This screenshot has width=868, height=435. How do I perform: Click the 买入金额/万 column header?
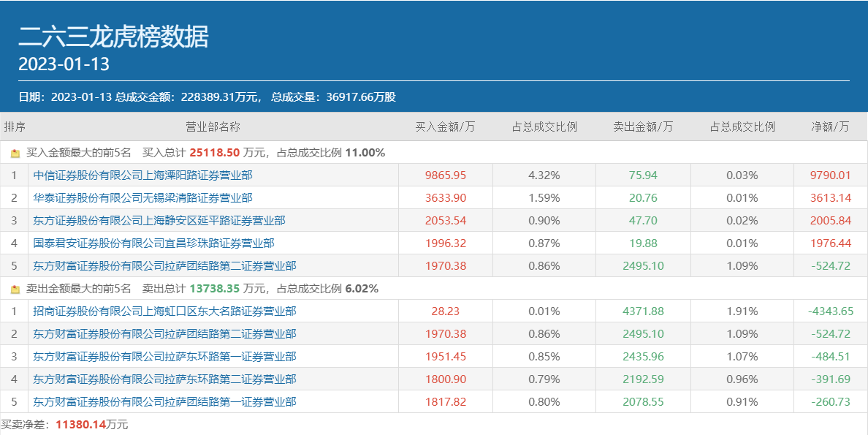click(x=445, y=127)
